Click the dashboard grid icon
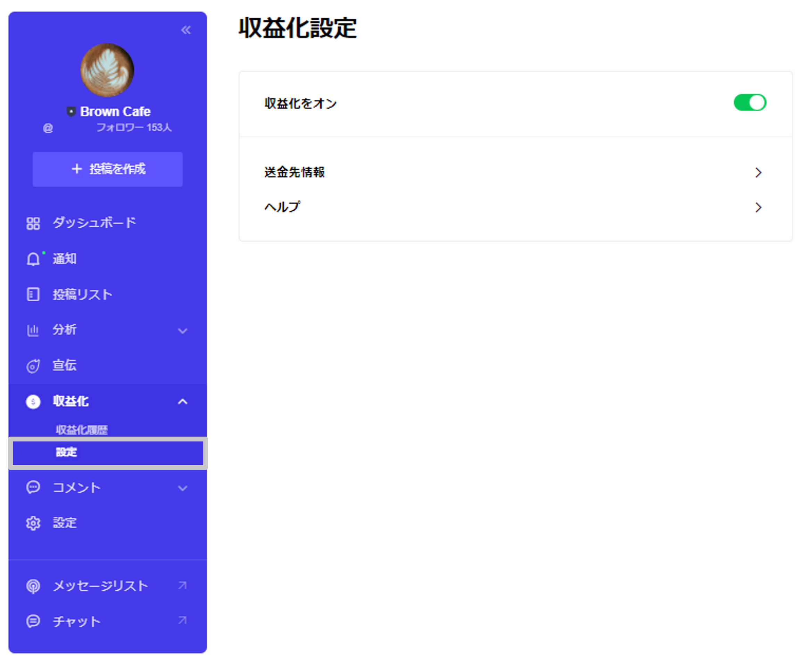Screen dimensions: 812x666 33,223
